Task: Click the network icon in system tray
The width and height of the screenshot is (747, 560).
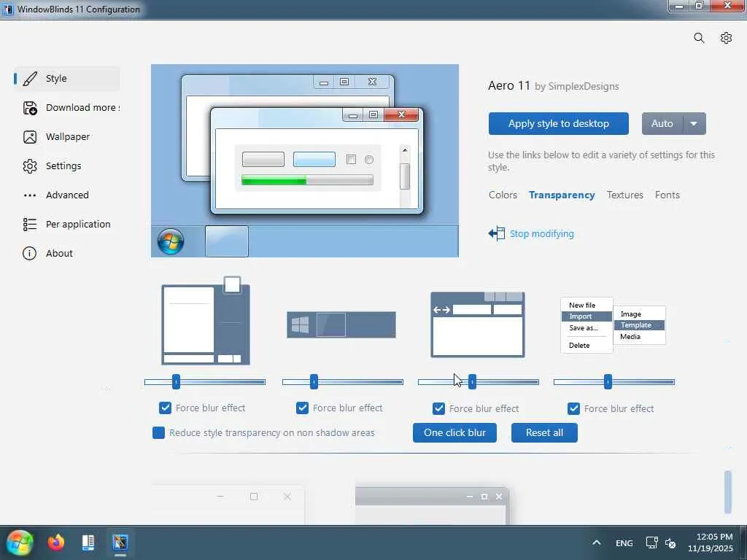Action: click(x=651, y=542)
